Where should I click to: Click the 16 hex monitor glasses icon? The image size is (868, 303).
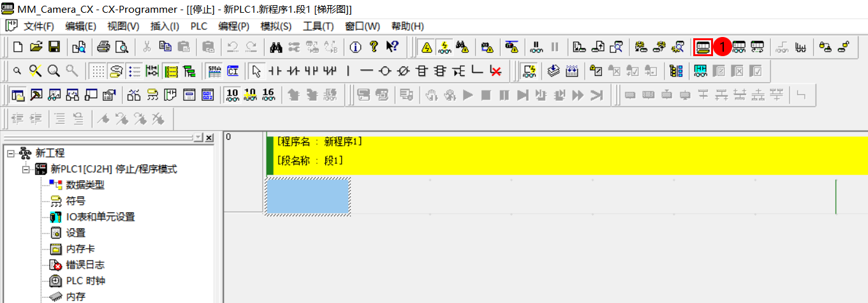(268, 94)
